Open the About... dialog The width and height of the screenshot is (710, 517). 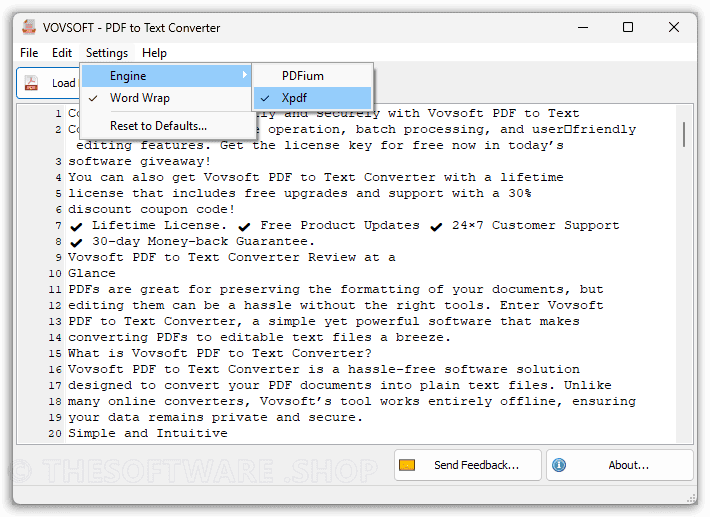point(619,465)
